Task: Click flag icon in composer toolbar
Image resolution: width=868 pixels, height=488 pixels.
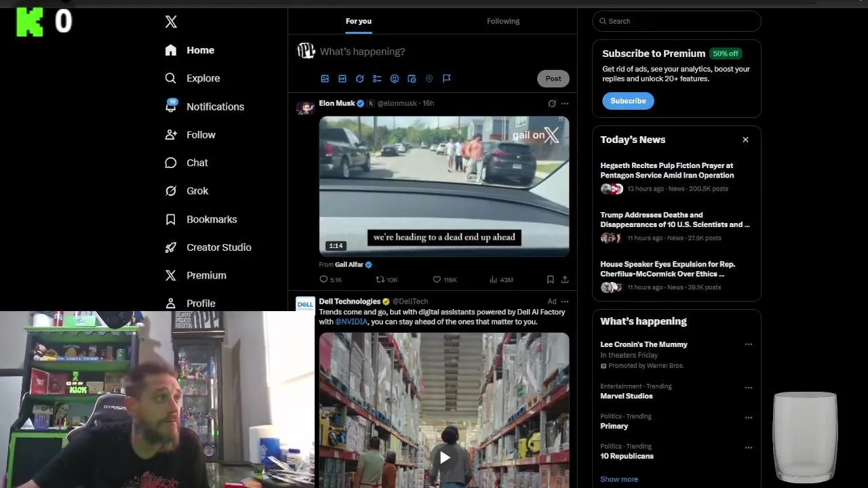Action: coord(447,79)
